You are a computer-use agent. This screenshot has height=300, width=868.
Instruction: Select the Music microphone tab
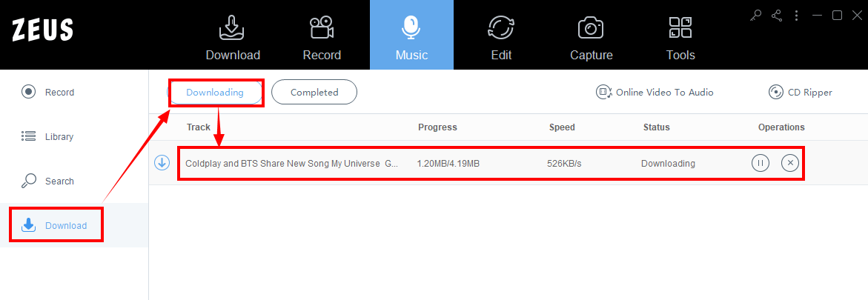tap(411, 35)
